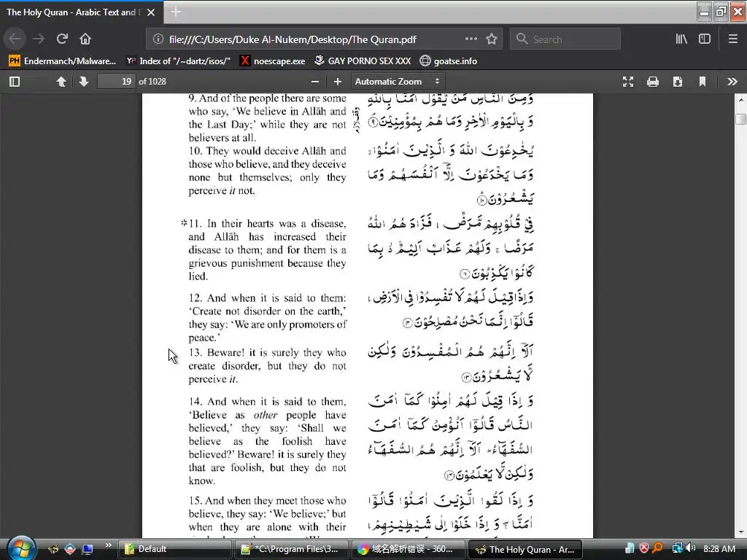This screenshot has height=560, width=747.
Task: Copy current view bookmark link
Action: 703,82
